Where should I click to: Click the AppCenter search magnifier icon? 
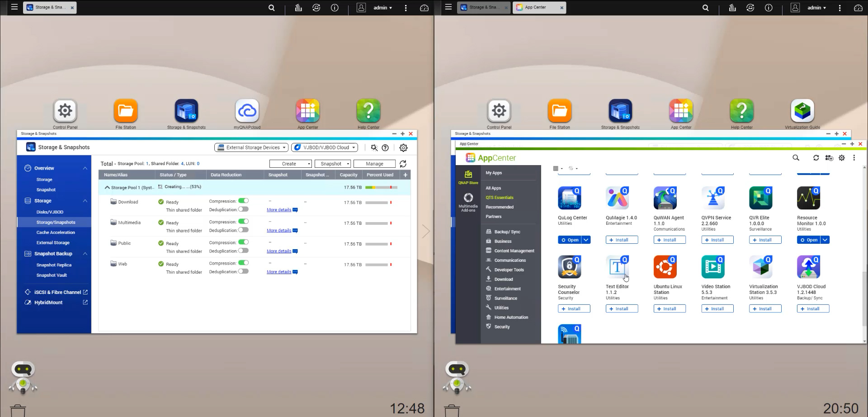click(x=796, y=158)
